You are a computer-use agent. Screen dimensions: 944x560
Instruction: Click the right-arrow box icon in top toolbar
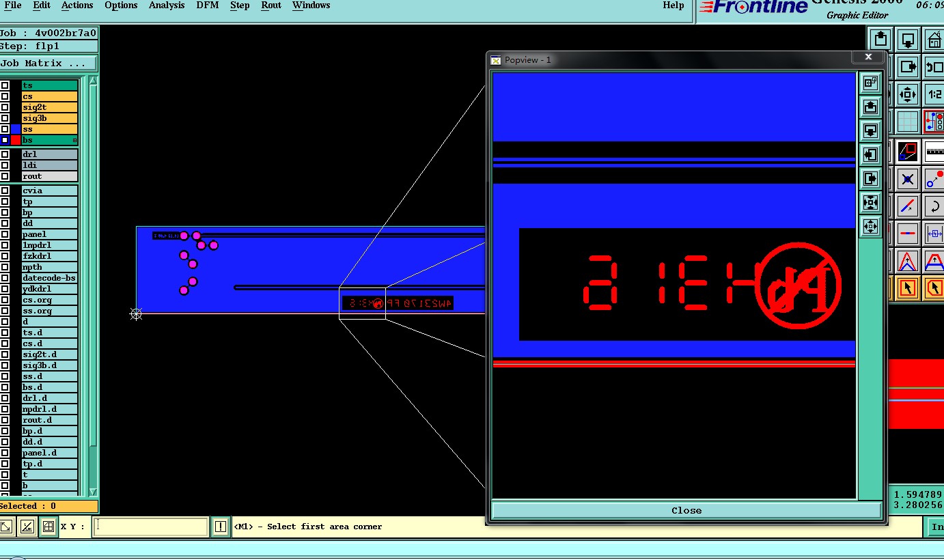tap(907, 67)
